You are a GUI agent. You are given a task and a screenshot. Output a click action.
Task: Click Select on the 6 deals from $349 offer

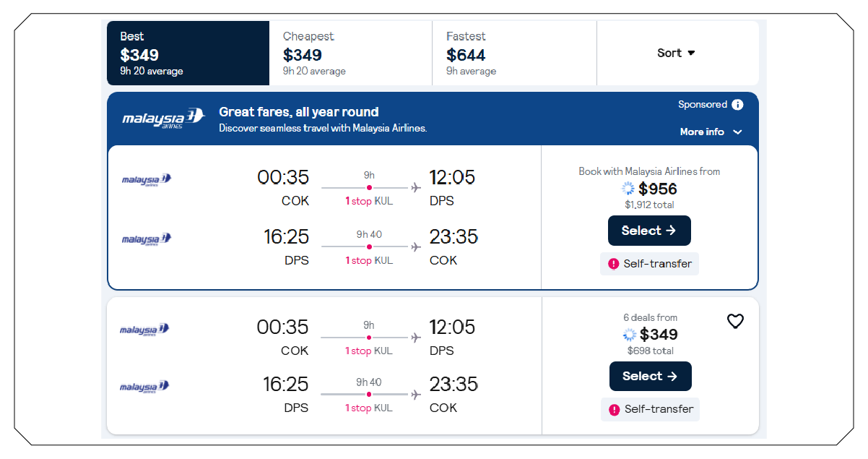tap(650, 376)
